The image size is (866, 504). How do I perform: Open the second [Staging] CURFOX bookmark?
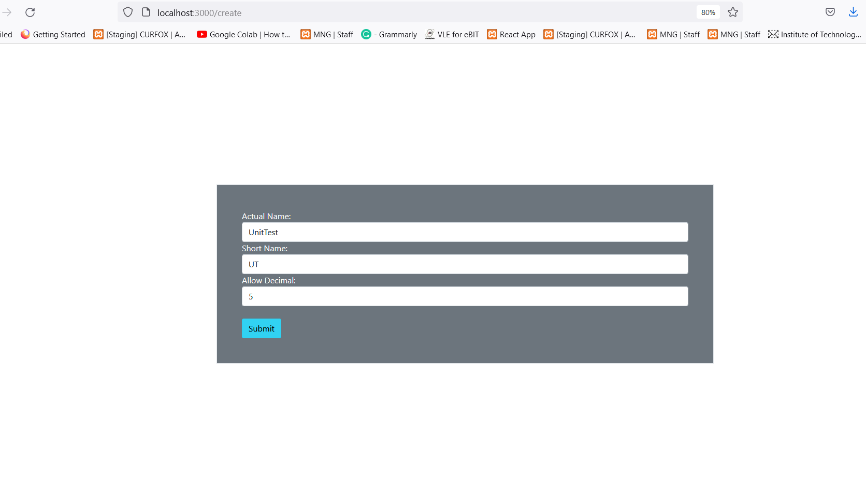(589, 34)
